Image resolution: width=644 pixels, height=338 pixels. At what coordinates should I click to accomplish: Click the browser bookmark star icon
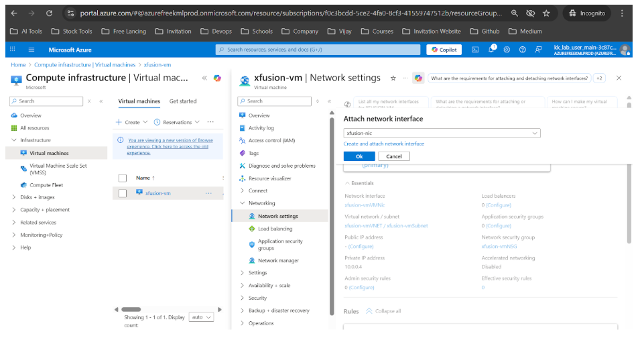[x=546, y=13]
